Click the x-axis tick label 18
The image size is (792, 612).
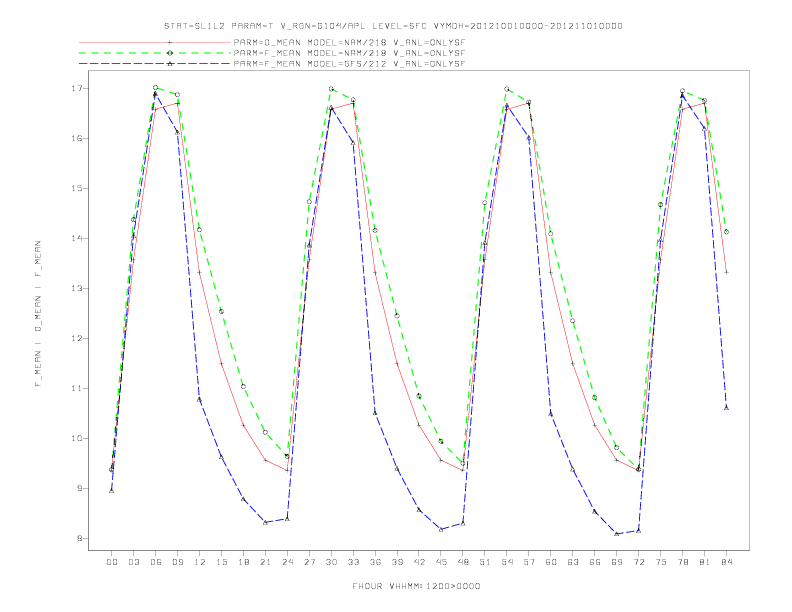coord(243,562)
